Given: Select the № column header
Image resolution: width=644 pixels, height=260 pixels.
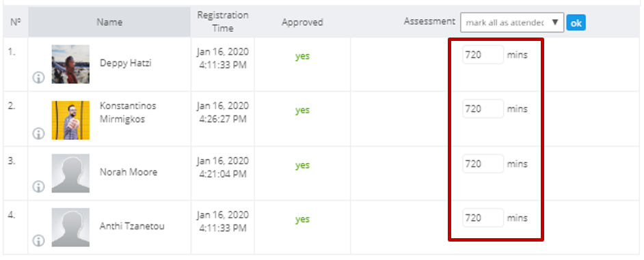Looking at the screenshot, I should [16, 22].
